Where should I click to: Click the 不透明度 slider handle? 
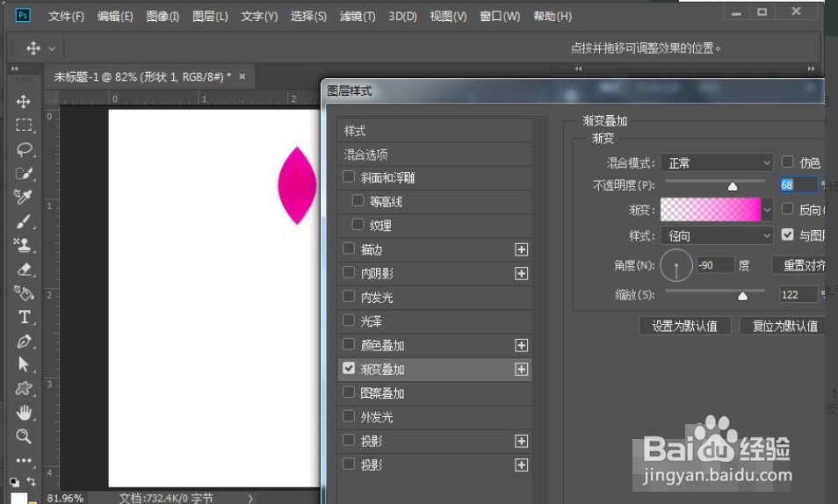[x=733, y=186]
